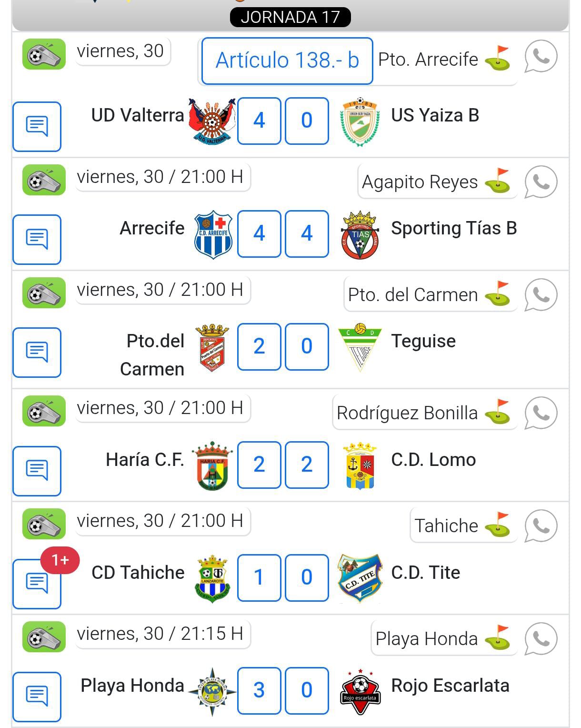Select the whistle icon beside Arrecife fixture

click(43, 180)
